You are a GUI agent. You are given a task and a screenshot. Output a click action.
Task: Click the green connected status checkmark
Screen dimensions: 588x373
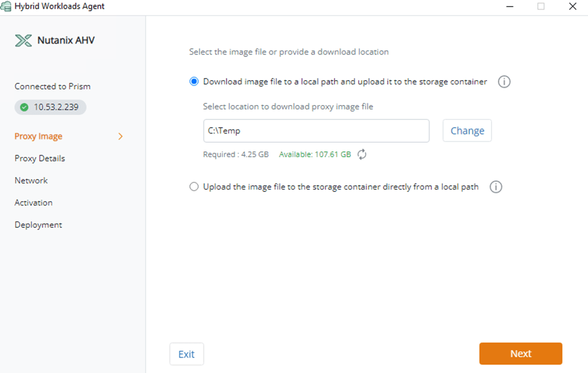(24, 107)
